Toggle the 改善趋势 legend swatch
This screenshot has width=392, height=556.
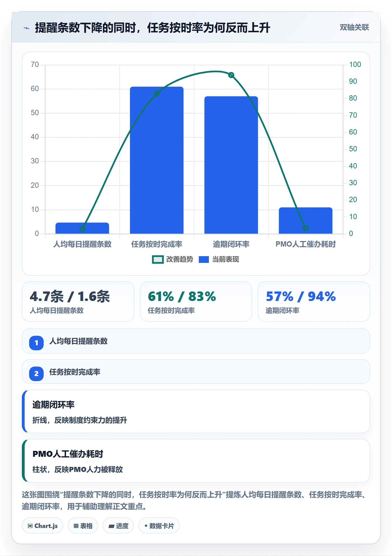pyautogui.click(x=158, y=260)
